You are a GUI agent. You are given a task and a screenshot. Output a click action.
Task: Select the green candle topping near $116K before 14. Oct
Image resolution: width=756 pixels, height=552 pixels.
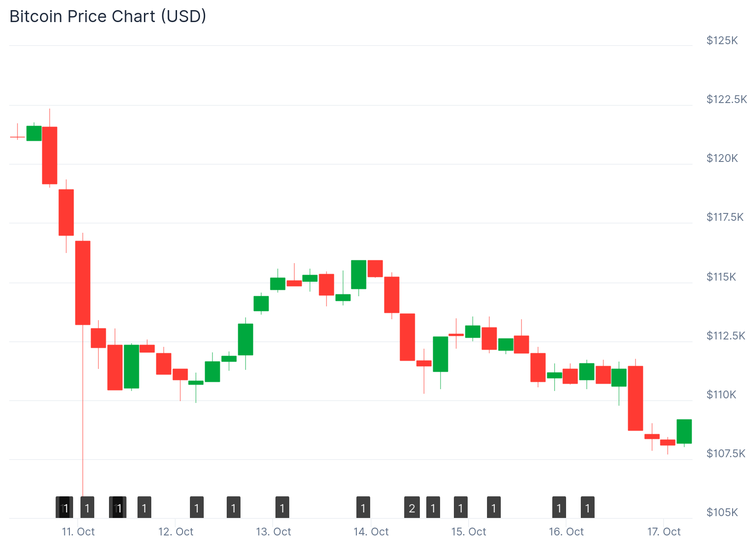point(359,275)
